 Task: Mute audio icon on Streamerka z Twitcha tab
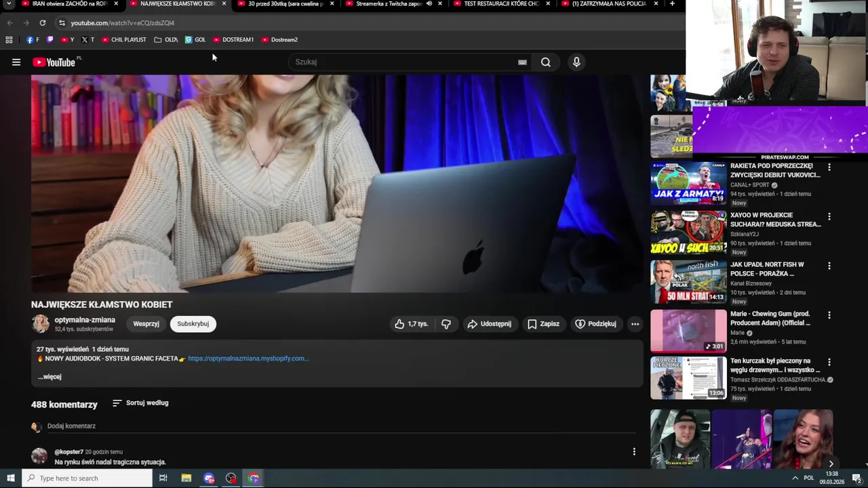429,4
